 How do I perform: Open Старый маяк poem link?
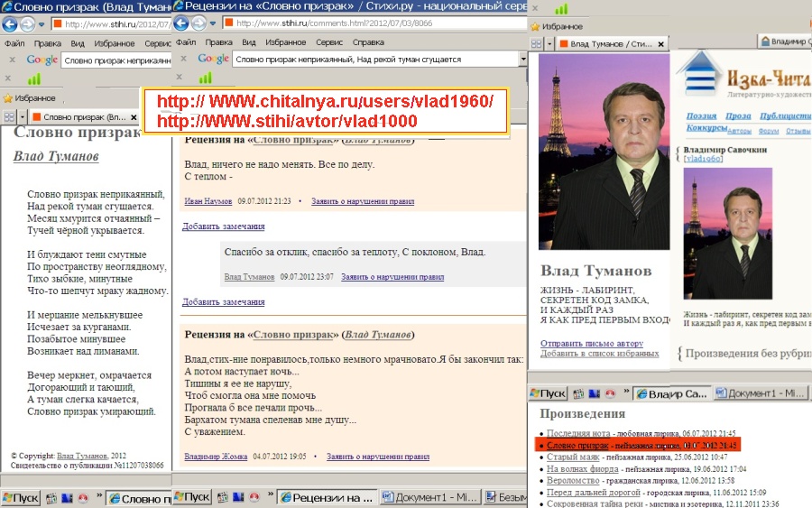(x=573, y=457)
